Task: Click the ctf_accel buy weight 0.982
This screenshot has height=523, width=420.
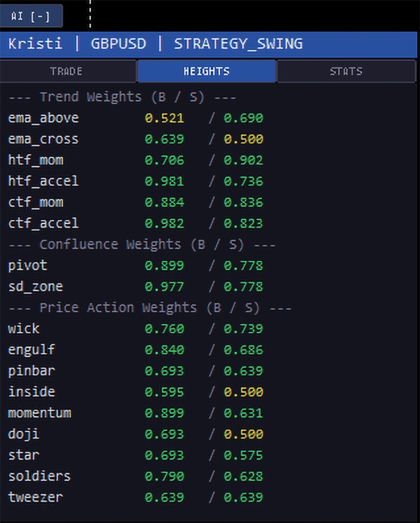Action: click(164, 224)
